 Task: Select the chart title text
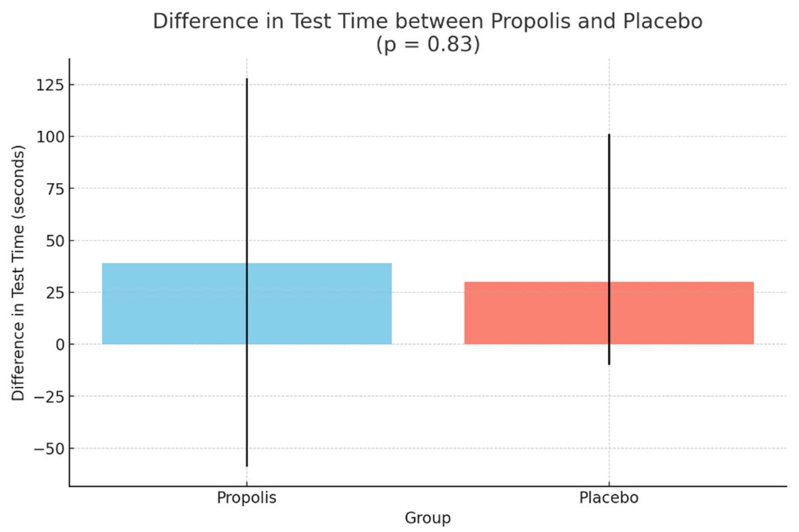428,21
